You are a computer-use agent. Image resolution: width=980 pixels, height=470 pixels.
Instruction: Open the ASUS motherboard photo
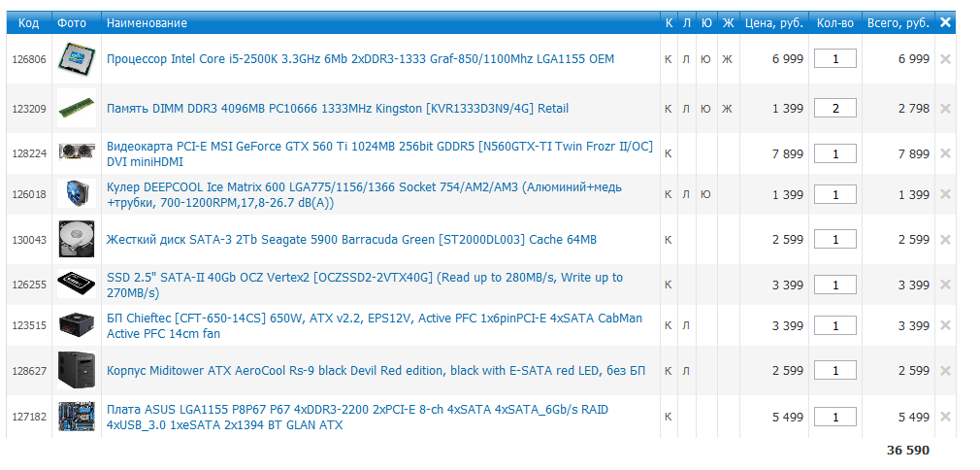(x=76, y=417)
